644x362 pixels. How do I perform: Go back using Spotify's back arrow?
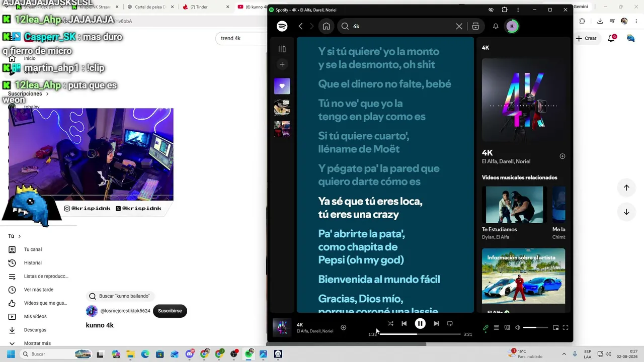click(300, 26)
